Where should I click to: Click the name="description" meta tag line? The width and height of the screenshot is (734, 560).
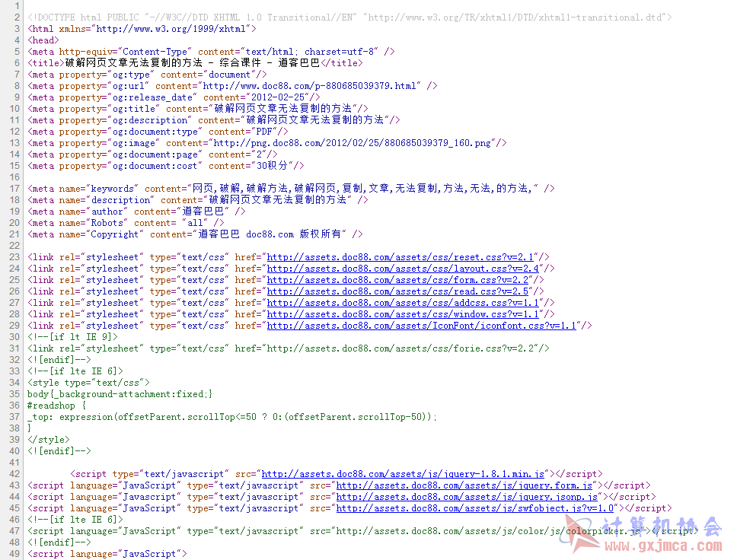click(x=197, y=200)
